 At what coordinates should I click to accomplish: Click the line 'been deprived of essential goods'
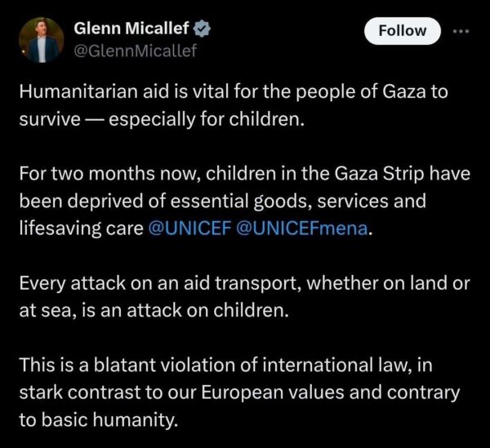pyautogui.click(x=222, y=201)
